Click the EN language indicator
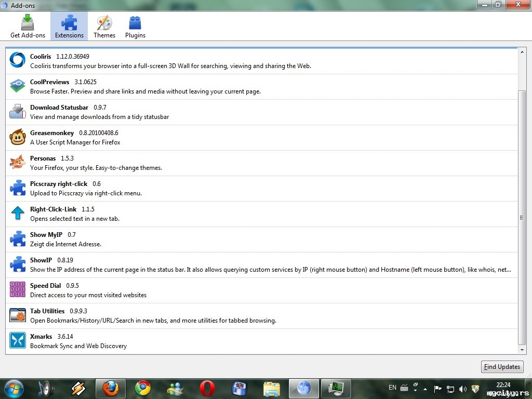The height and width of the screenshot is (399, 532). point(393,388)
